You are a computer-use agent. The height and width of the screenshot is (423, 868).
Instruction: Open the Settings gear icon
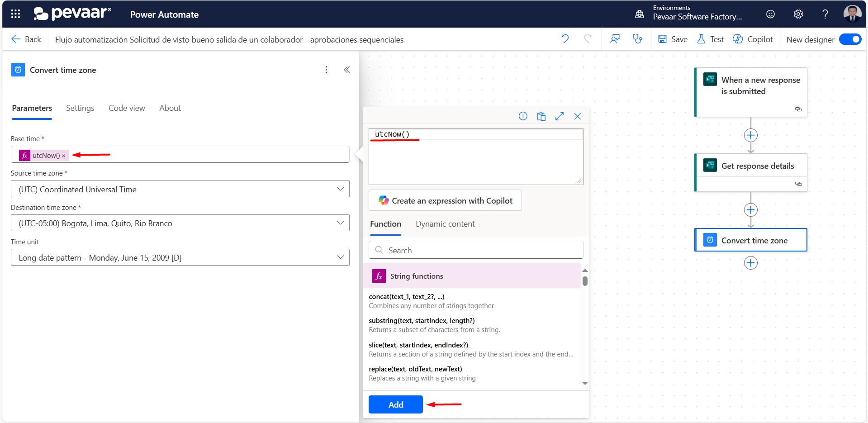[x=798, y=14]
